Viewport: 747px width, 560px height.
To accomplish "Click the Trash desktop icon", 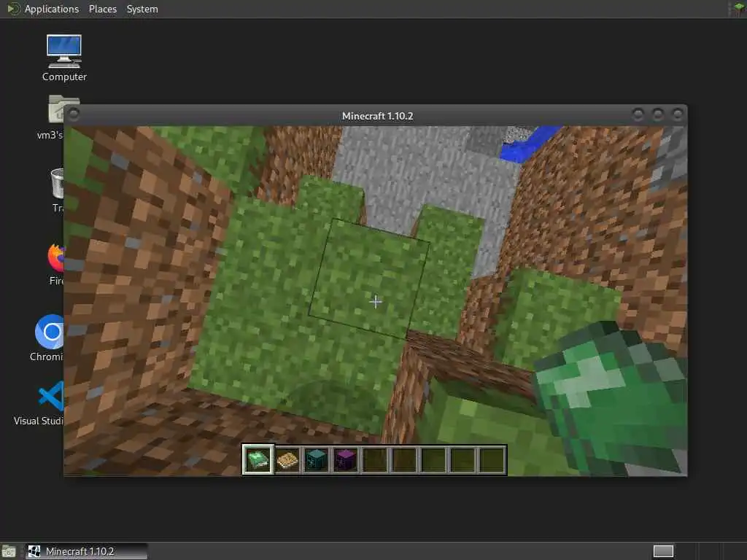I will pos(57,183).
